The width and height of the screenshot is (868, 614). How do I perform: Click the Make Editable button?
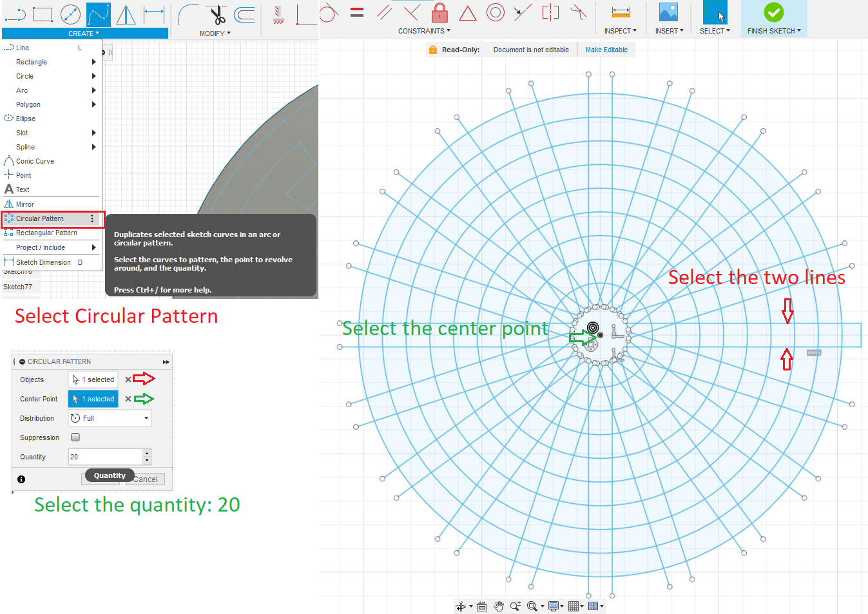606,49
